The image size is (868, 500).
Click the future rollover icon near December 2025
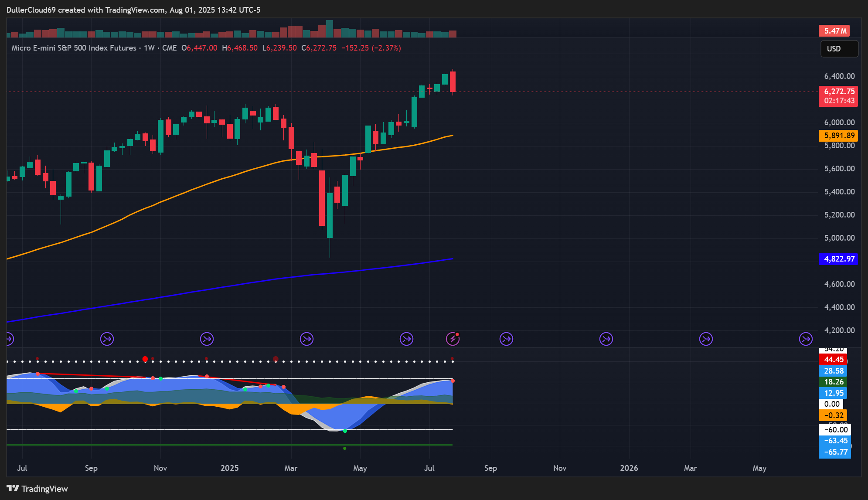tap(606, 339)
